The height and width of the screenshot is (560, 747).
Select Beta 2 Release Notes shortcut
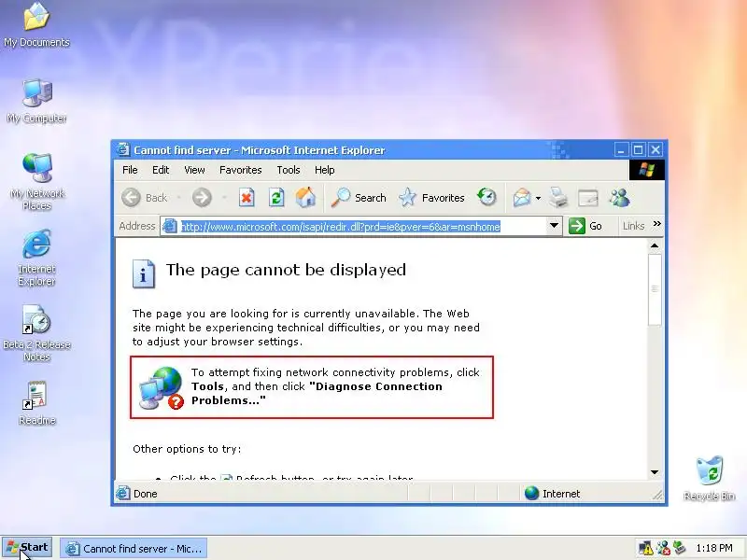click(x=36, y=333)
